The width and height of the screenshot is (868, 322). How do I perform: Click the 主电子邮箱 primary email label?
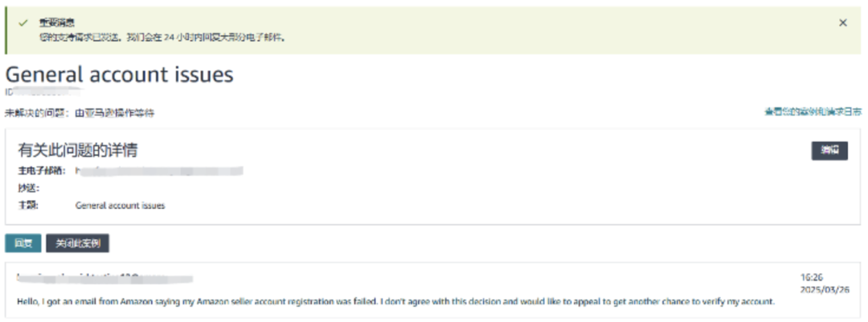pyautogui.click(x=42, y=171)
